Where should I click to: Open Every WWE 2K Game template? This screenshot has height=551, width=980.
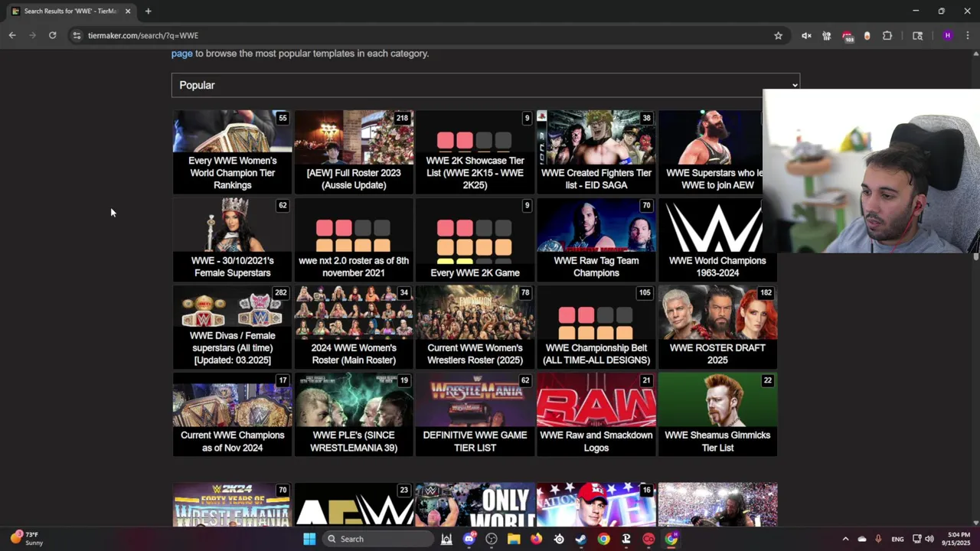click(x=475, y=240)
